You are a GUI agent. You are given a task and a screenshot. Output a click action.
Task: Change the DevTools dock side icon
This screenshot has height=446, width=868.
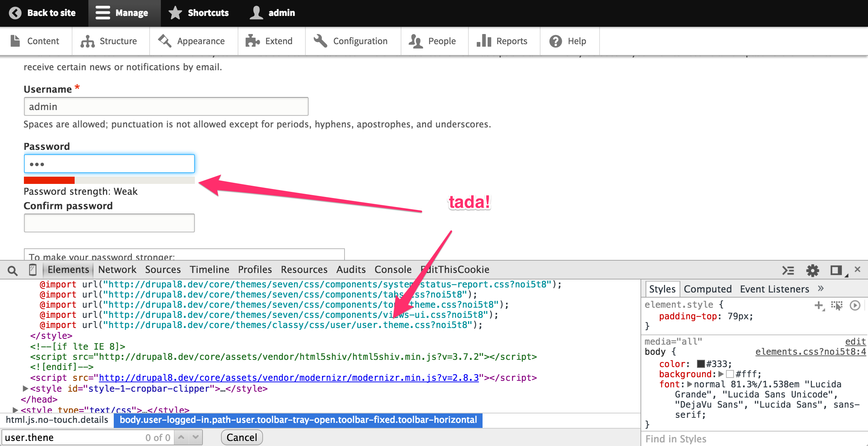pyautogui.click(x=836, y=270)
